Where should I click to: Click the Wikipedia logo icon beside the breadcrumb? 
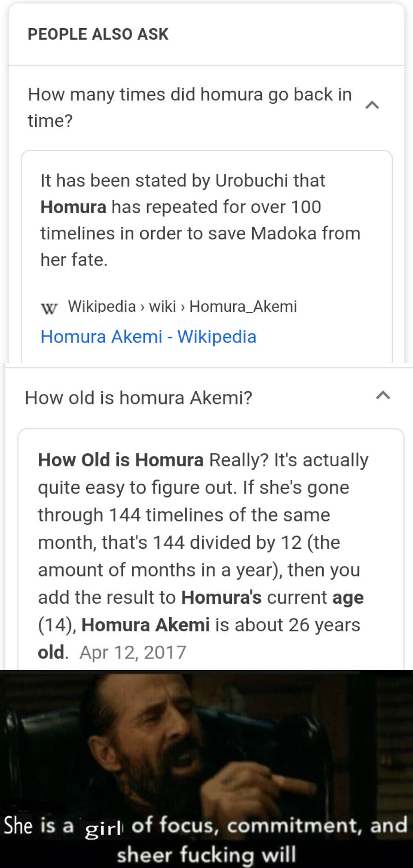(x=49, y=306)
